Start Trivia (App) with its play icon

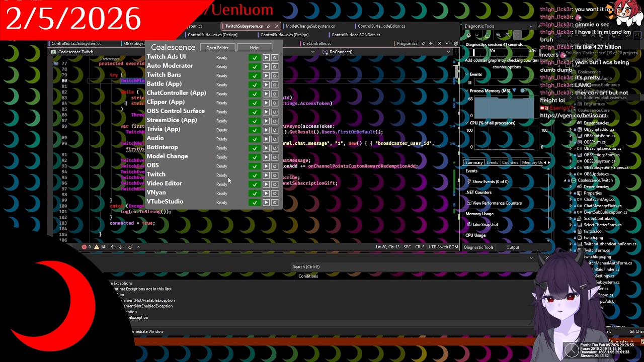[x=266, y=130]
